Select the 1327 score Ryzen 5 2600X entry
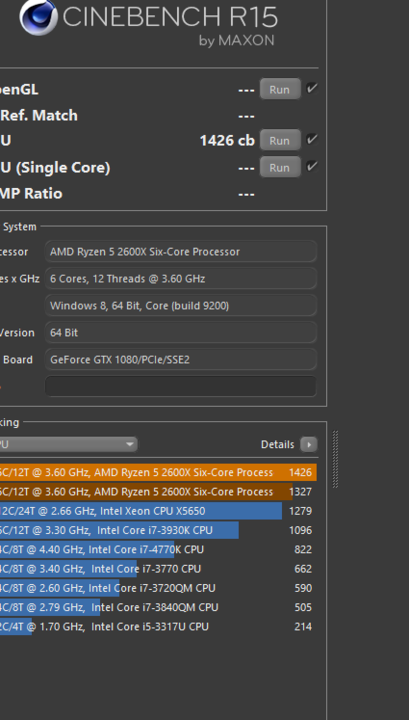 click(158, 492)
